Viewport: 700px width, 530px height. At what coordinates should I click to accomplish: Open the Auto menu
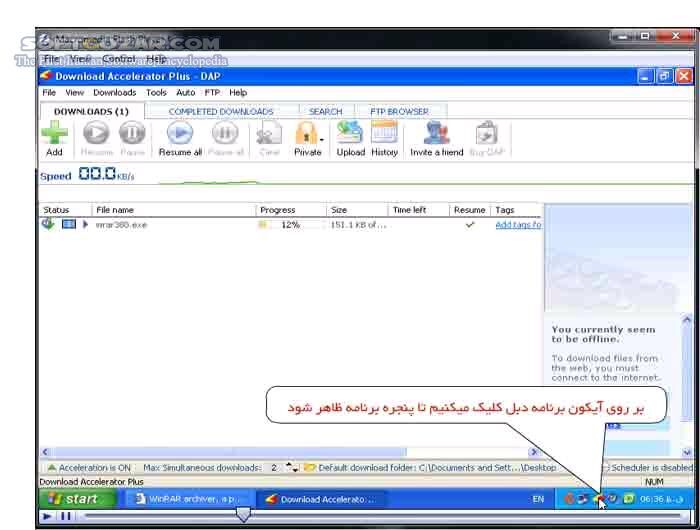pyautogui.click(x=186, y=92)
